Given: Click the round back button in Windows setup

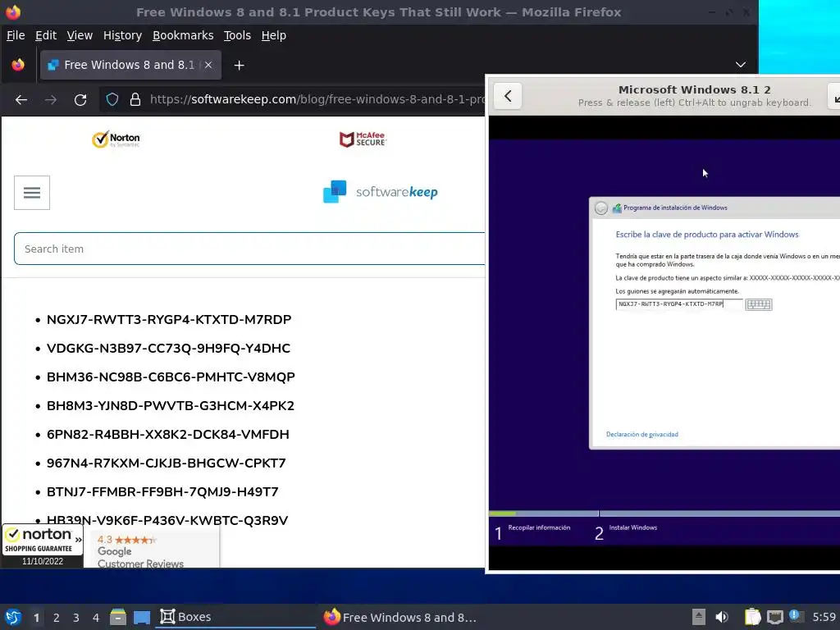Looking at the screenshot, I should point(601,208).
